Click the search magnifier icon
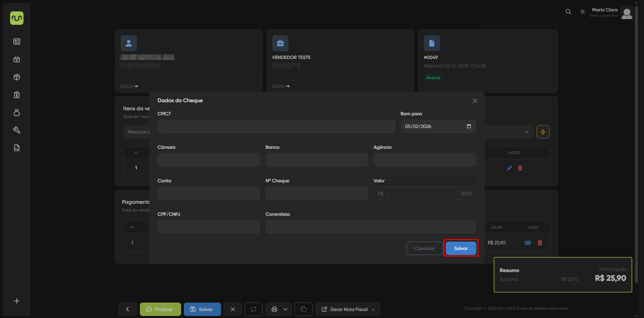Image resolution: width=644 pixels, height=318 pixels. pyautogui.click(x=568, y=12)
